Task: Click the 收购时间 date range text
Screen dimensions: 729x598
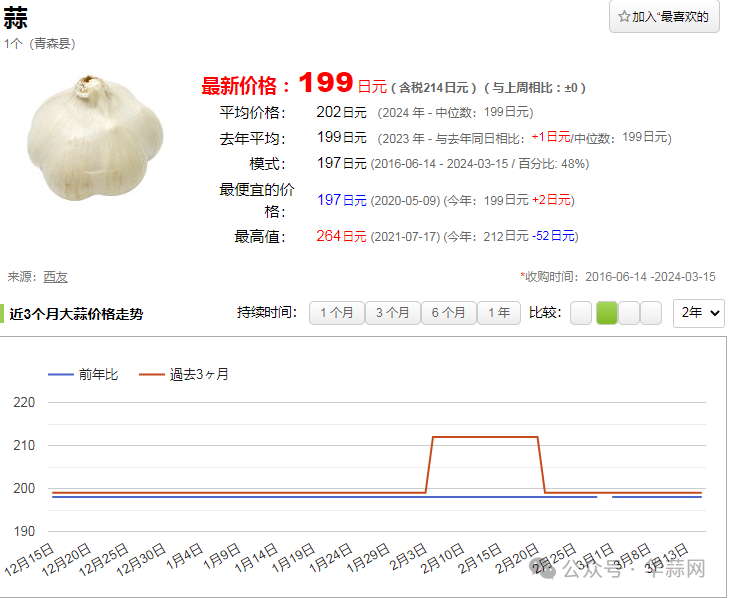Action: 618,277
